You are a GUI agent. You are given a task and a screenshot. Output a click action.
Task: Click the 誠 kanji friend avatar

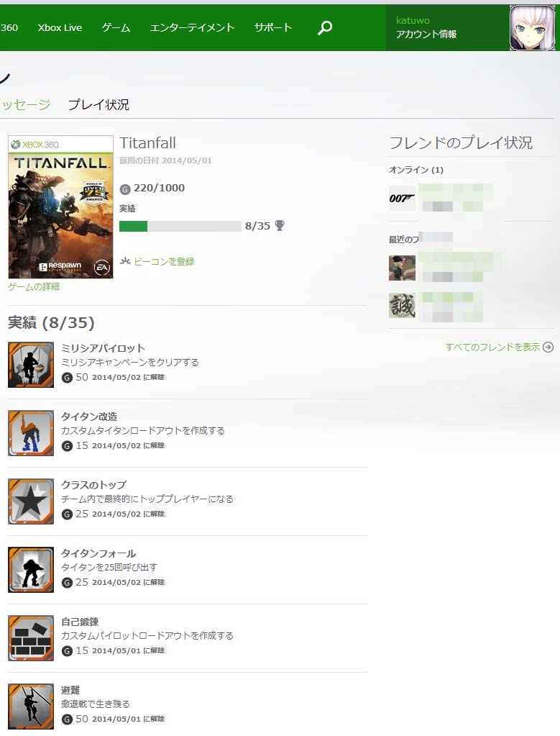(402, 305)
